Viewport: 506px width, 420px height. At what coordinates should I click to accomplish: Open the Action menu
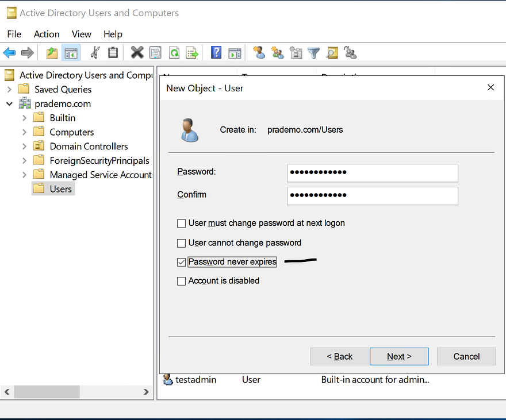[47, 34]
